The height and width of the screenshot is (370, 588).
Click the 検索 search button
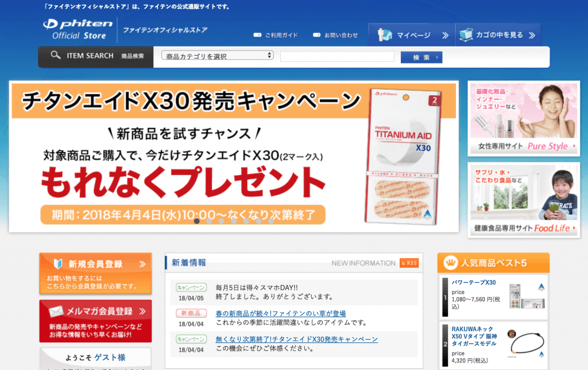tap(421, 57)
